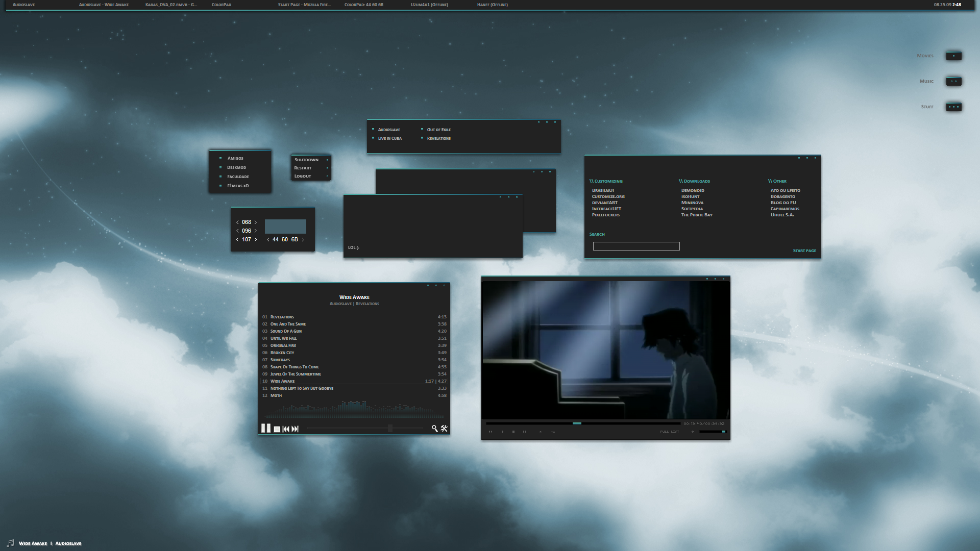Open the BrasilGUI link
Screen dimensions: 980x551
(603, 190)
